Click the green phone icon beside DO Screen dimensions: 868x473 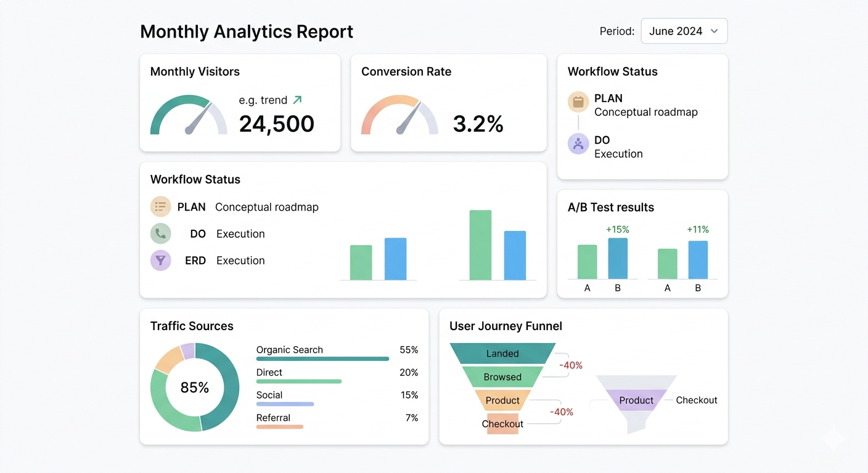click(160, 233)
